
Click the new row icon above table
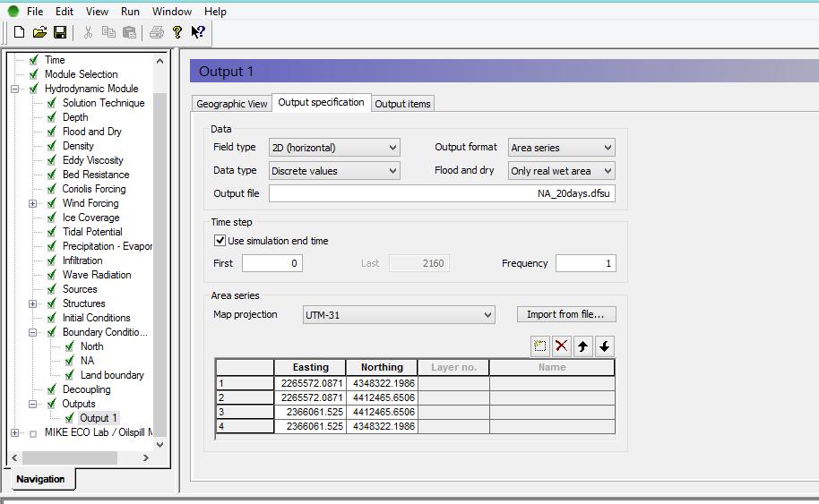pyautogui.click(x=540, y=346)
